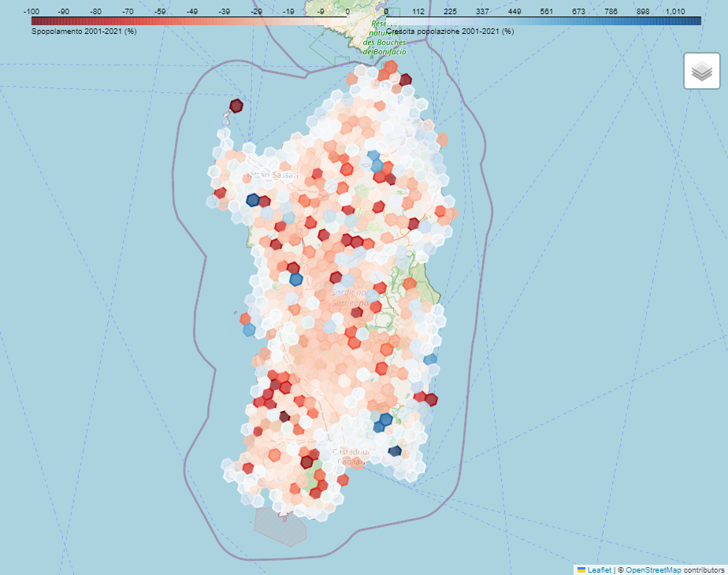Click the dark red hexagon at the northeast tip
Image resolution: width=728 pixels, height=575 pixels.
coord(406,80)
